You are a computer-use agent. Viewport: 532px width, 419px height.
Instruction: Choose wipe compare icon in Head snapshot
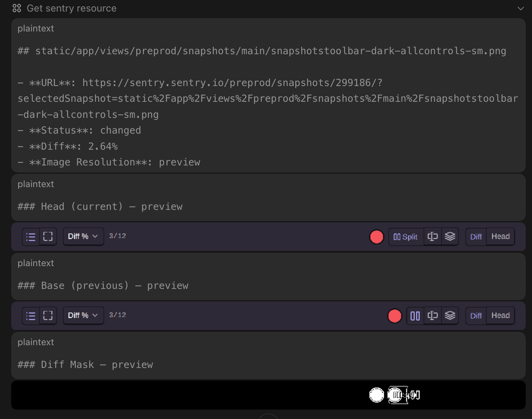click(x=433, y=237)
